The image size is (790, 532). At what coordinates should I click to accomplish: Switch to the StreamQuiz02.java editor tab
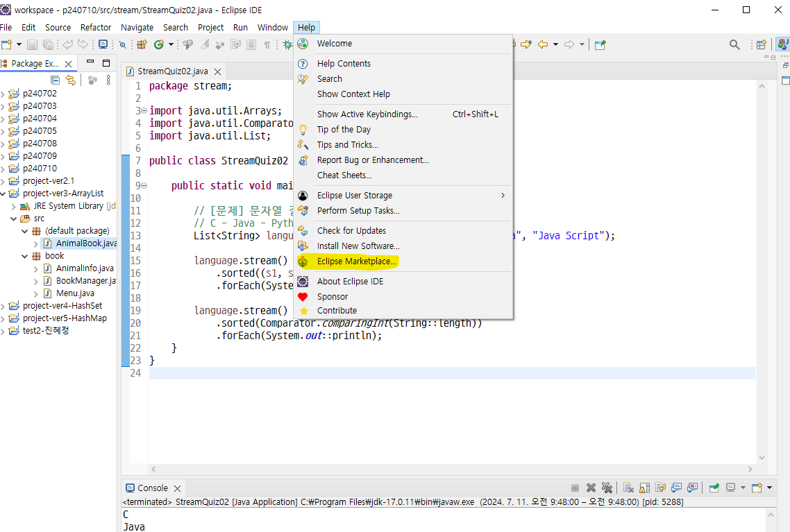pyautogui.click(x=173, y=71)
